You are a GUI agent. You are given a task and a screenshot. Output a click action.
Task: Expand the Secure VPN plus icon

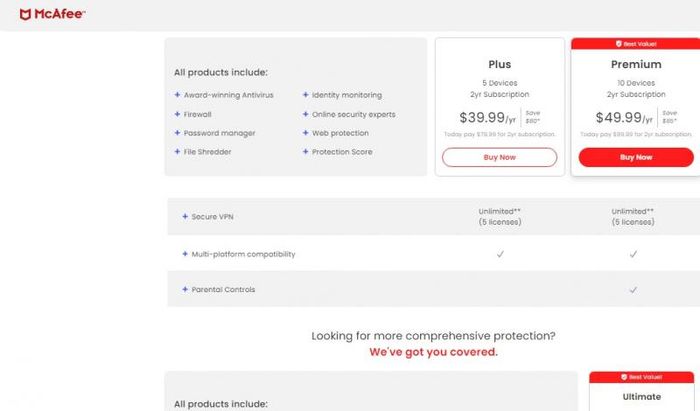(x=185, y=216)
